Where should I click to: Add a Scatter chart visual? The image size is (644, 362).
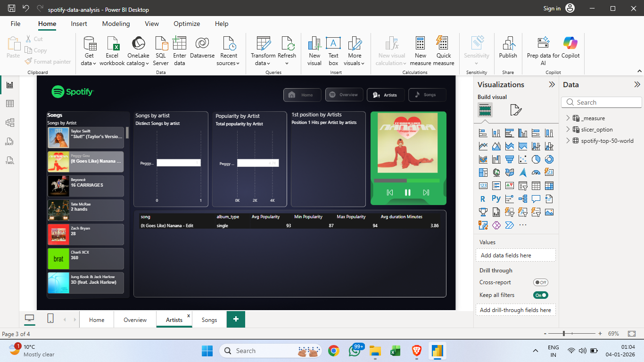point(522,159)
